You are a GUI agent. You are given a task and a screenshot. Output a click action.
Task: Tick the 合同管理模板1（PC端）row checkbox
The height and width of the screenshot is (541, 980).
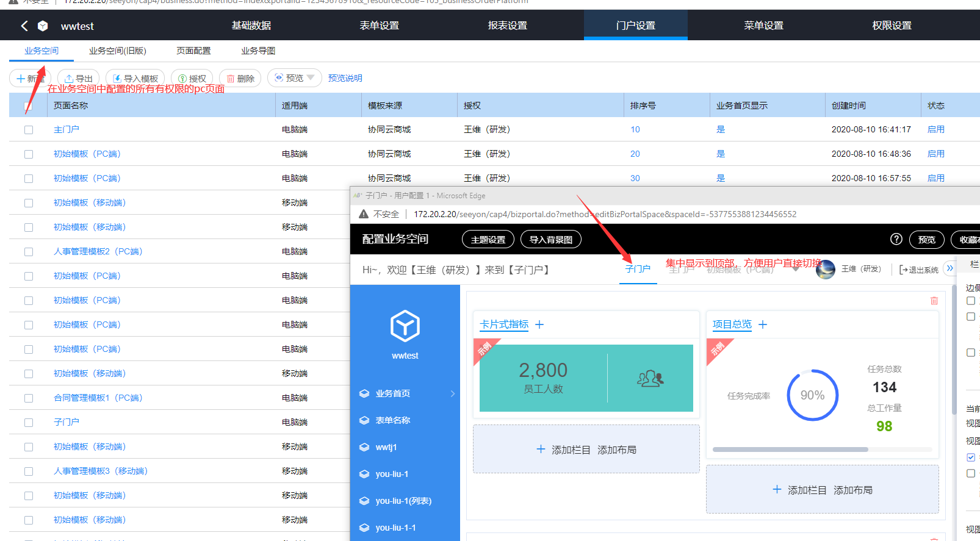29,398
